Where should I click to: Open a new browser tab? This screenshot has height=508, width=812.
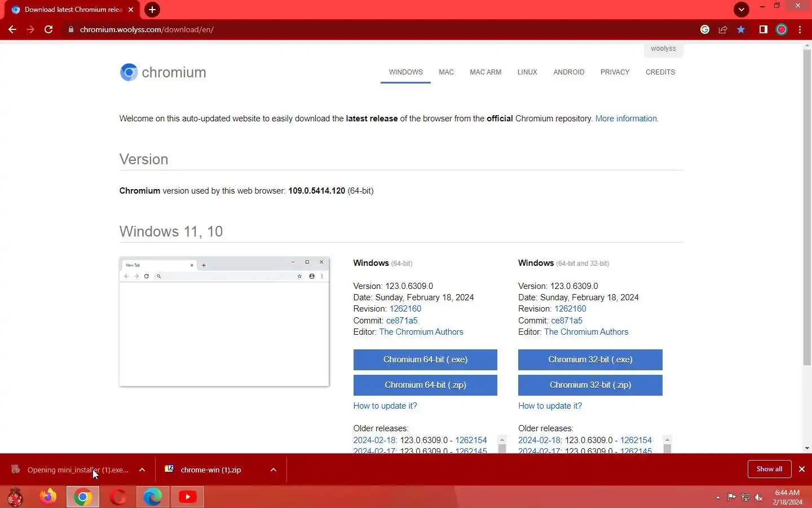[x=152, y=10]
